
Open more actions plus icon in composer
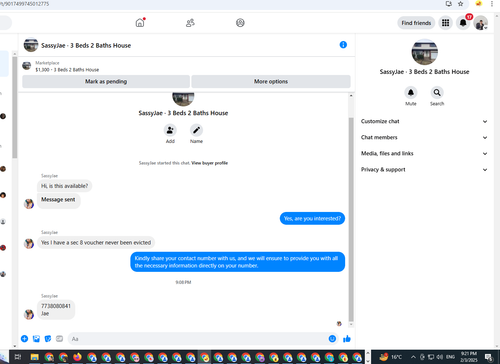pyautogui.click(x=24, y=339)
